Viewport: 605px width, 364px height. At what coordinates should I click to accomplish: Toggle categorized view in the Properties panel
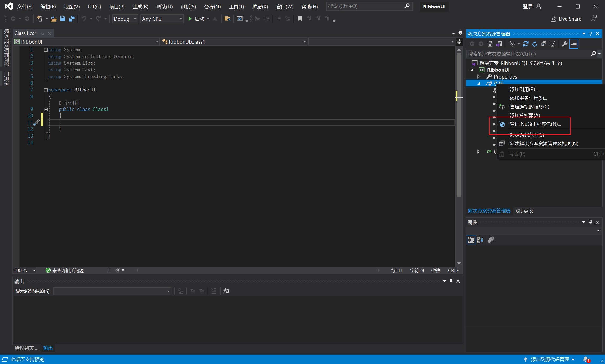point(471,240)
